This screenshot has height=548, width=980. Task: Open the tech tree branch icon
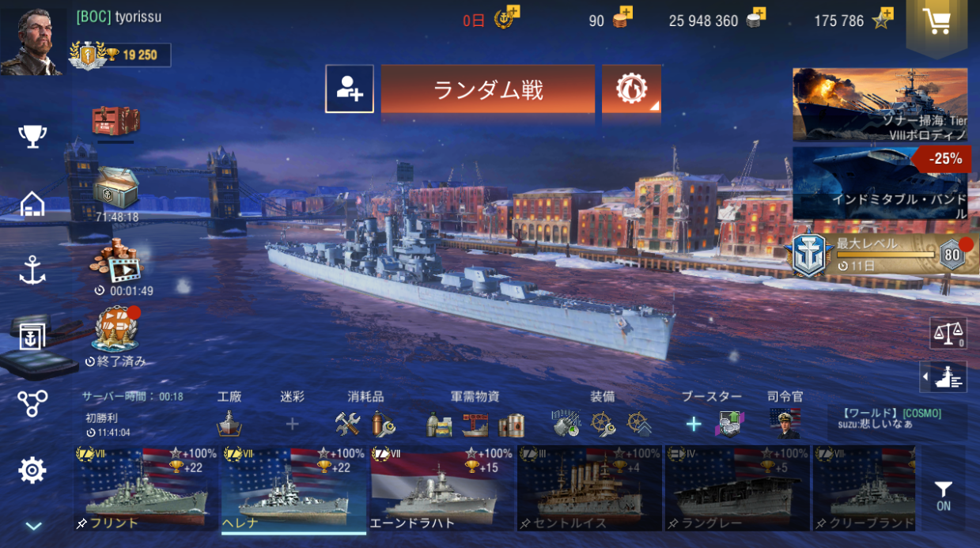coord(32,403)
